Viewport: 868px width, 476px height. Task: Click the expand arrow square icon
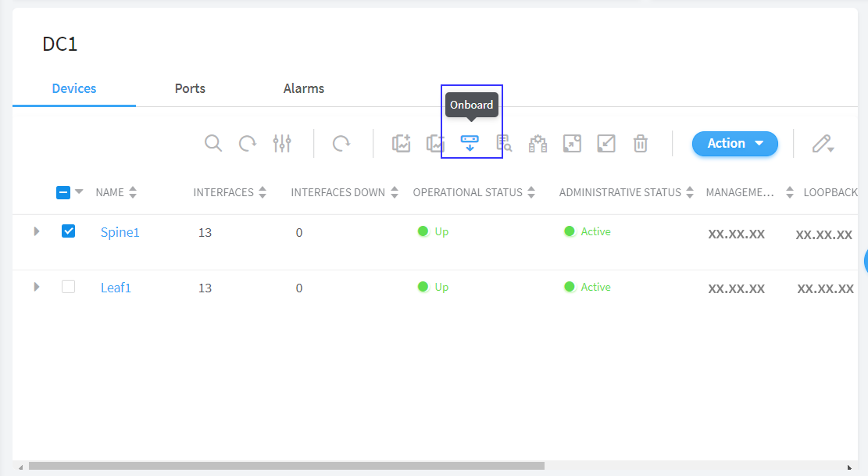pos(572,143)
